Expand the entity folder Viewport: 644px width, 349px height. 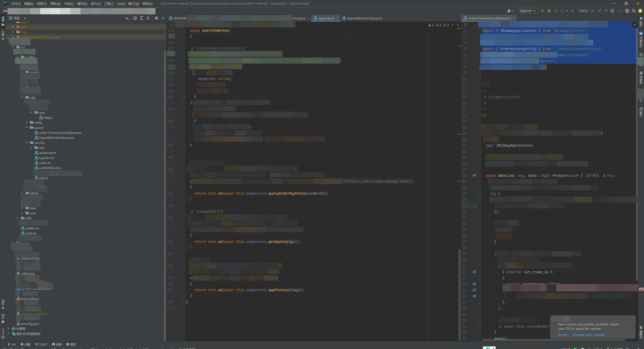coord(27,122)
